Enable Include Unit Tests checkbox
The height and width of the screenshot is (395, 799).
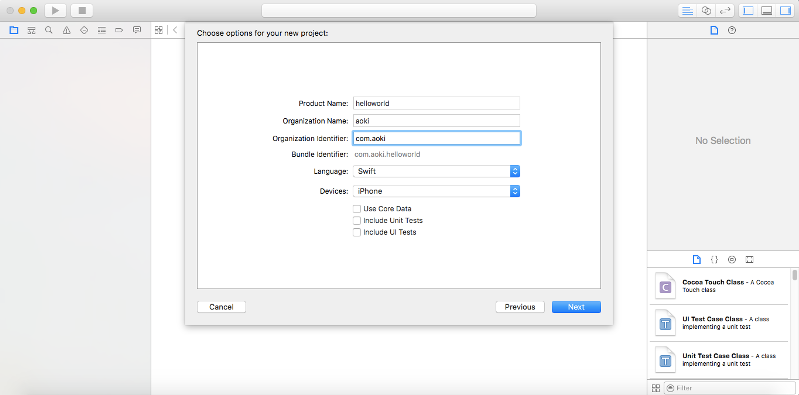[357, 220]
